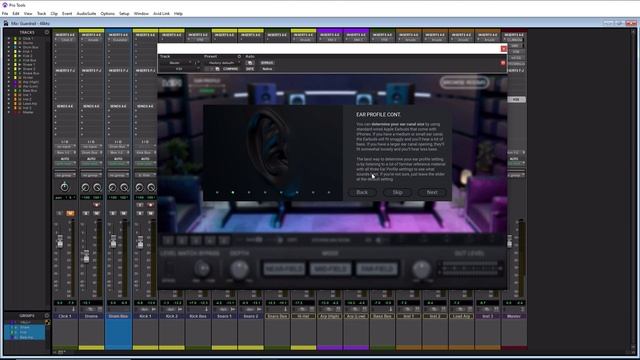Open the Drums channel group assignment dropdown

pos(91,175)
